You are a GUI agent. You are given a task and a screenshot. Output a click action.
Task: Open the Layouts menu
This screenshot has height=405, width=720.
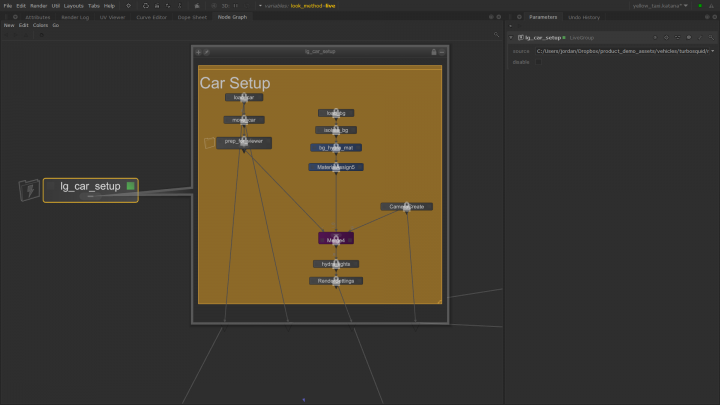coord(74,6)
